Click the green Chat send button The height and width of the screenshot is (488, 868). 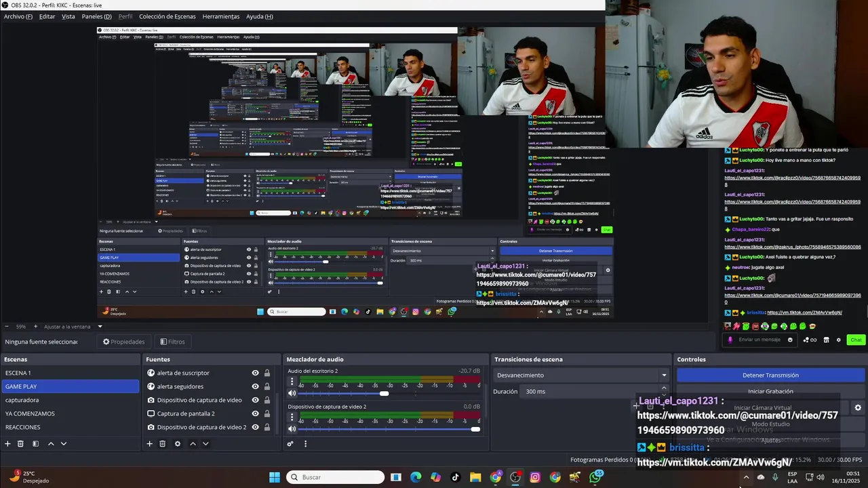(856, 340)
